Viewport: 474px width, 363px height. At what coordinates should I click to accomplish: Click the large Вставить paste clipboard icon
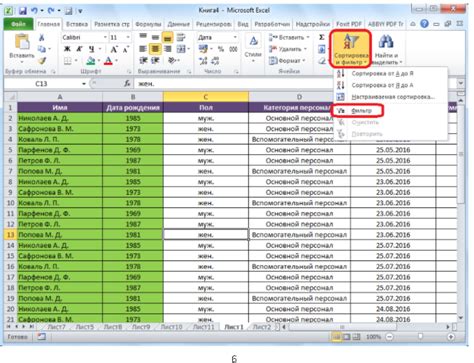(22, 42)
